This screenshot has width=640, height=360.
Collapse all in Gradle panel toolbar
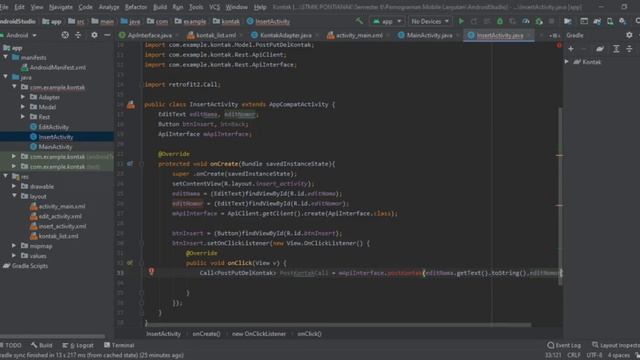tap(629, 49)
